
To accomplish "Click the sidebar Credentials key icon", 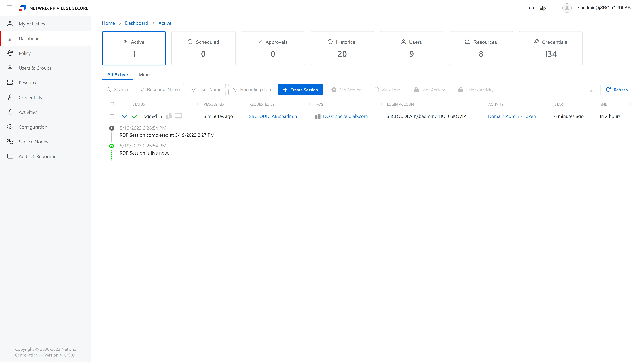I will [10, 97].
